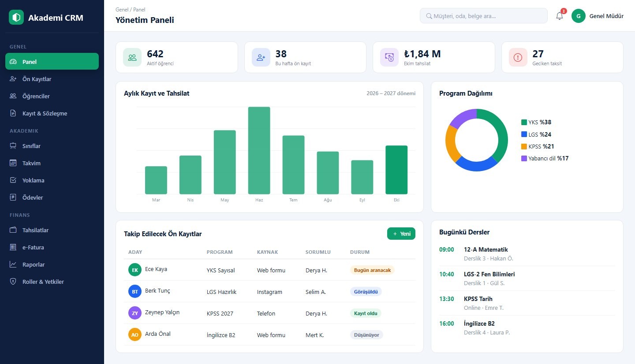The width and height of the screenshot is (635, 364).
Task: Click the overdue installment warning icon
Action: tap(518, 57)
